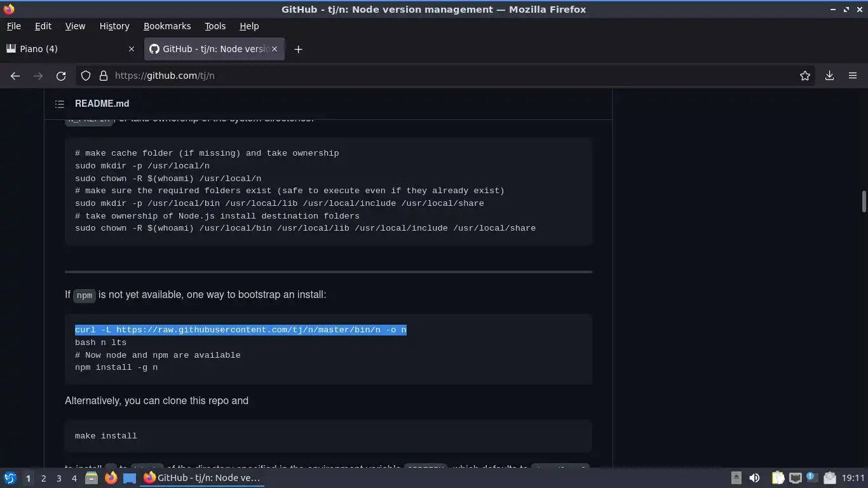This screenshot has height=488, width=868.
Task: Click the removable media tray icon
Action: [736, 478]
